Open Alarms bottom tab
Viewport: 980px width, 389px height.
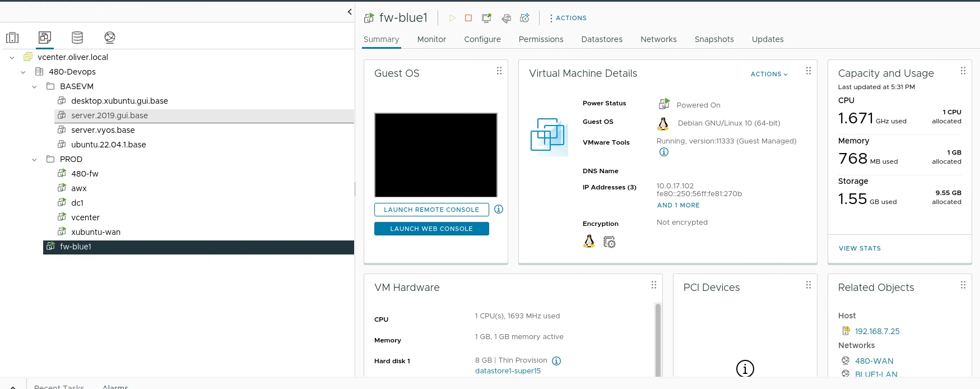click(x=115, y=386)
